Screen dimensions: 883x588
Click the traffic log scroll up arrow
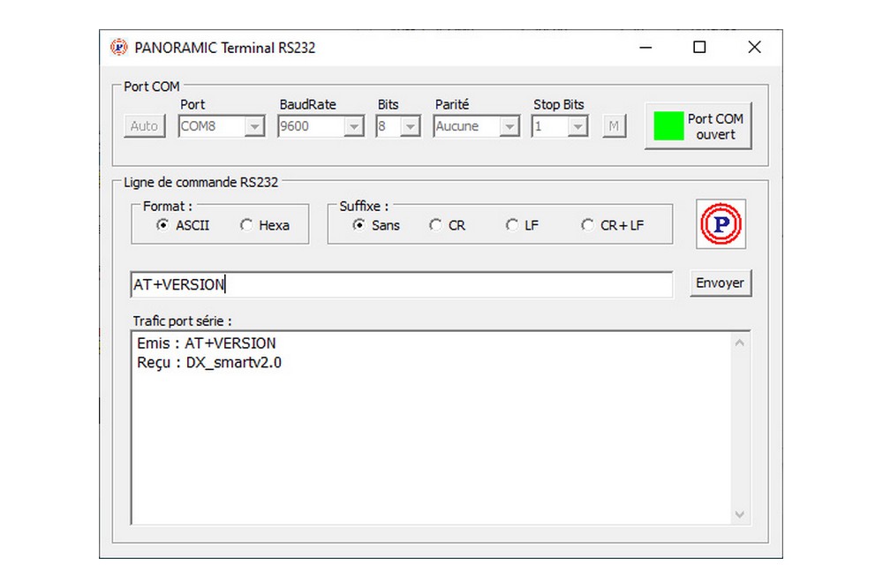point(740,343)
